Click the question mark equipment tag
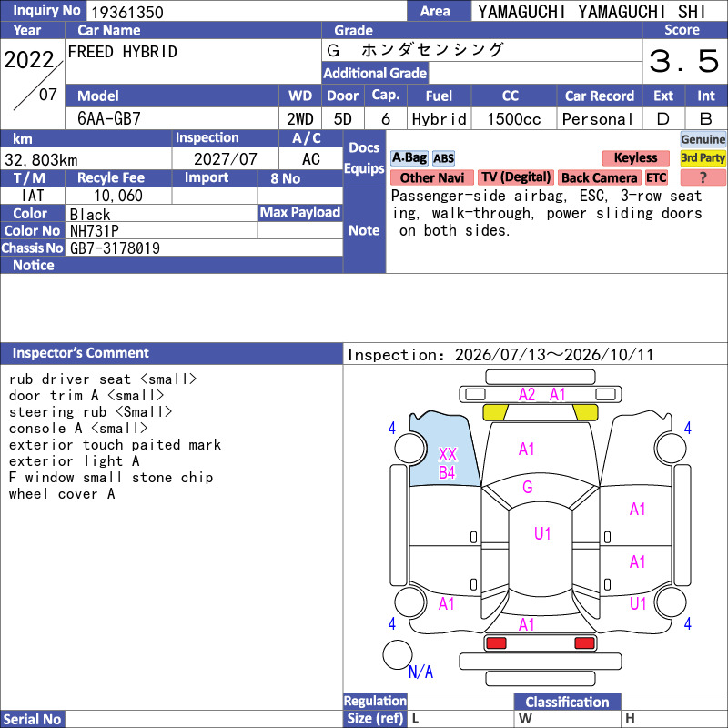The height and width of the screenshot is (728, 728). coord(703,177)
